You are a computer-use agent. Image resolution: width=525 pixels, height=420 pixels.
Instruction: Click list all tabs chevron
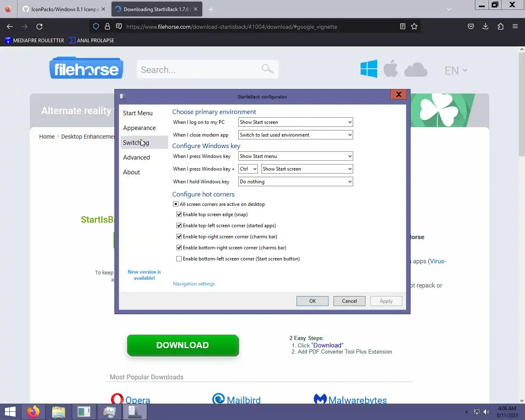coord(449,9)
